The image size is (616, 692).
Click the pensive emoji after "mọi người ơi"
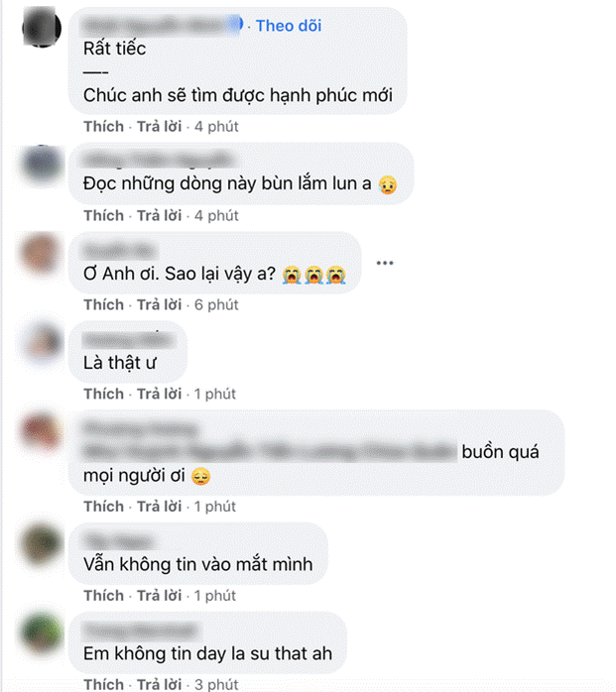201,477
